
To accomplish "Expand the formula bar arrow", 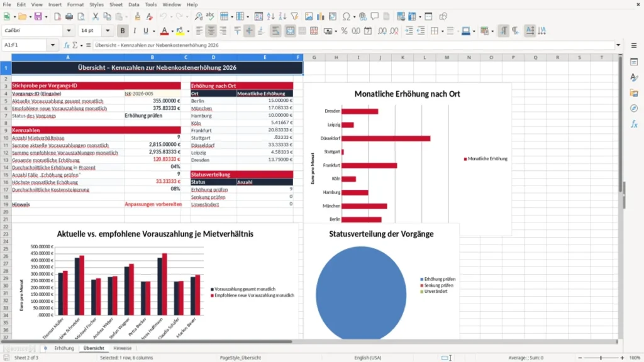I will (618, 45).
